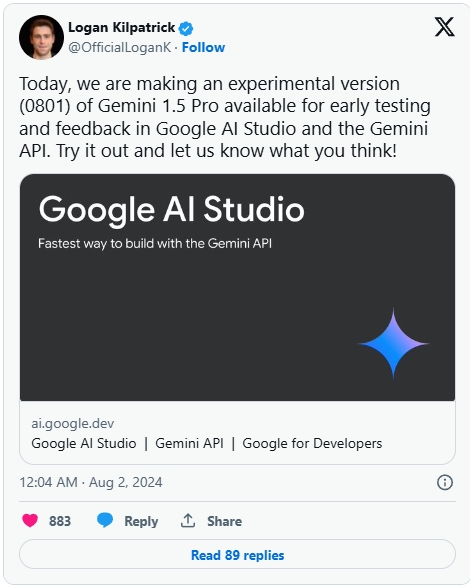The image size is (470, 586).
Task: Click the blue reply bubble icon
Action: click(105, 520)
